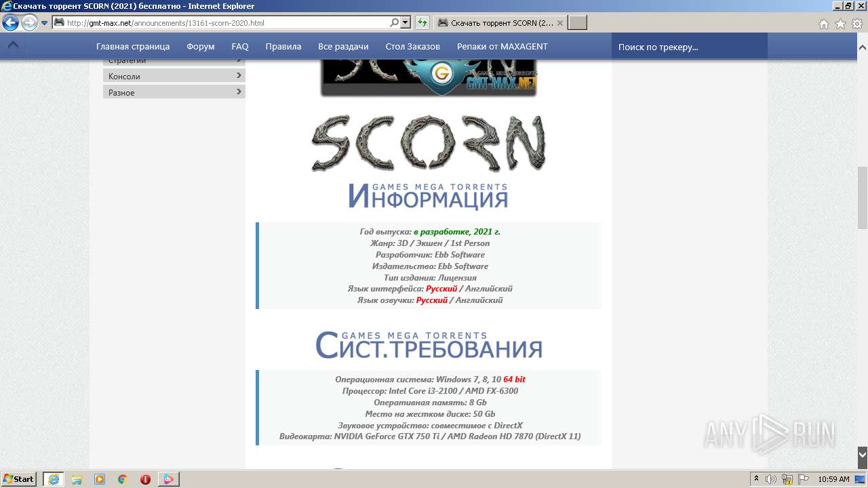Select the SCORN page browser tab
Screen dimensions: 868x488
tap(499, 23)
